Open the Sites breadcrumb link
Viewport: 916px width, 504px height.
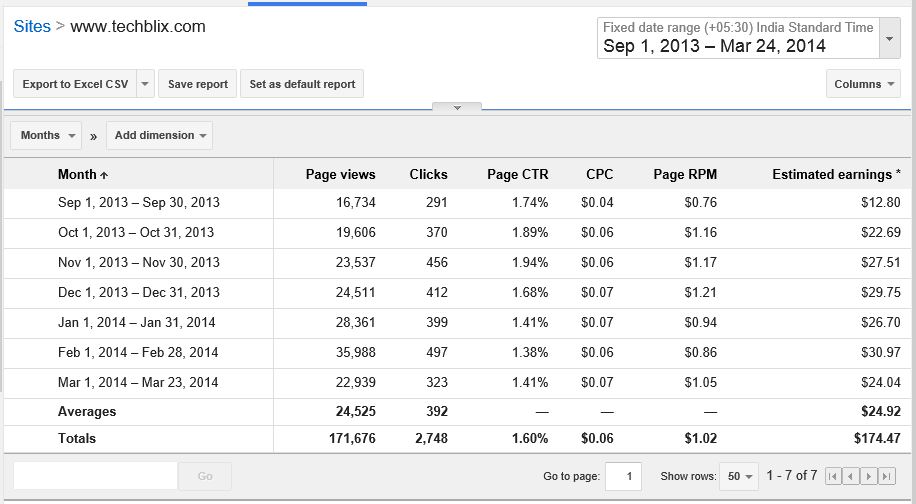click(x=32, y=27)
